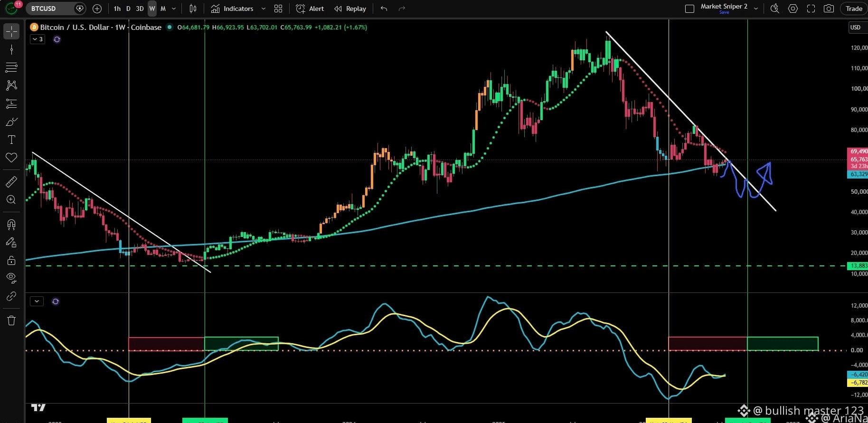Open the user profile avatar menu
Screen dimensions: 868x423
(x=11, y=9)
